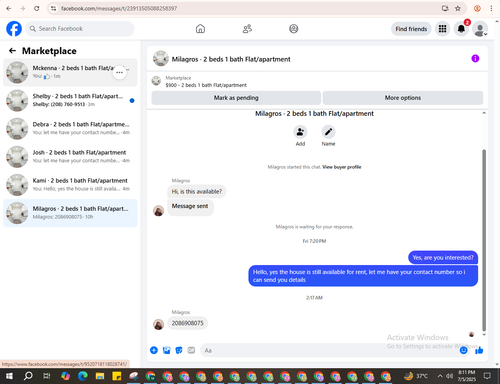This screenshot has height=384, width=500.
Task: Open the account profile menu
Action: coord(480,29)
